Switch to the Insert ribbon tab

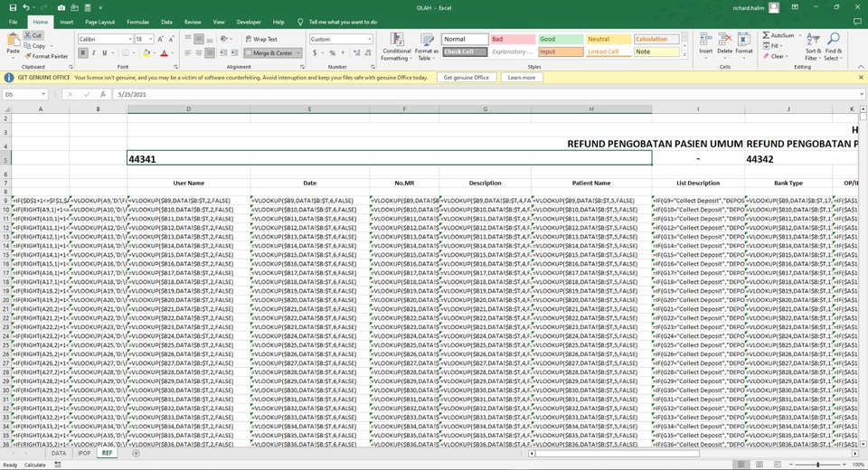pyautogui.click(x=66, y=22)
